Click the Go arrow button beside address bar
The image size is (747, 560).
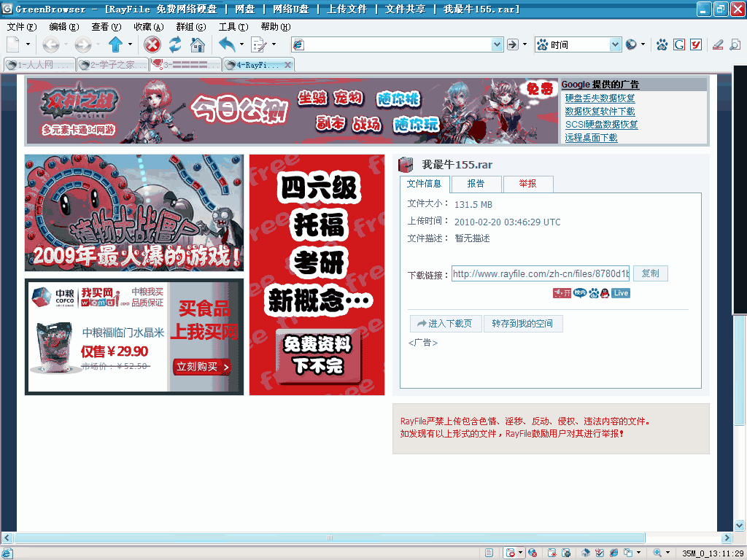[513, 44]
